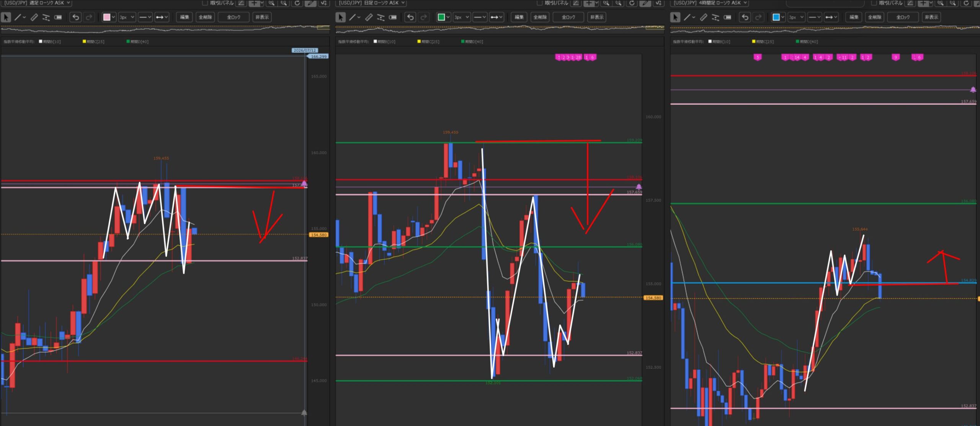Viewport: 980px width, 426px height.
Task: Enable 取引パネル checkbox on weekly chart
Action: (x=205, y=3)
